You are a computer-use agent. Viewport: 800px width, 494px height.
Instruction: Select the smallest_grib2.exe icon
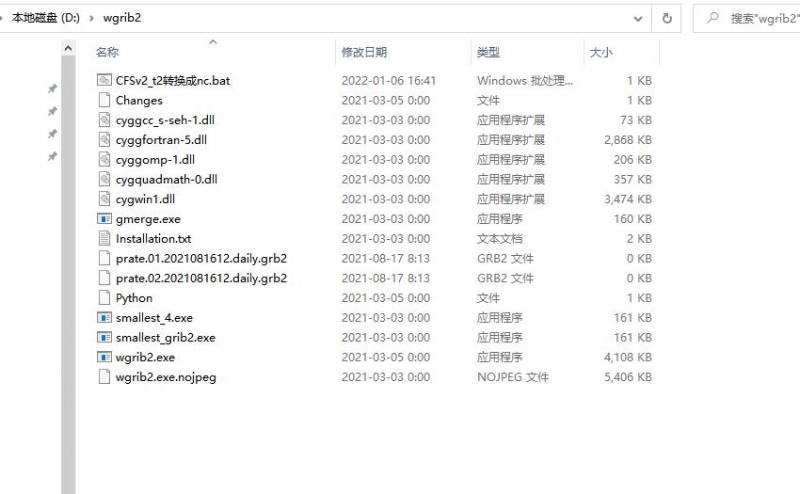pos(106,338)
